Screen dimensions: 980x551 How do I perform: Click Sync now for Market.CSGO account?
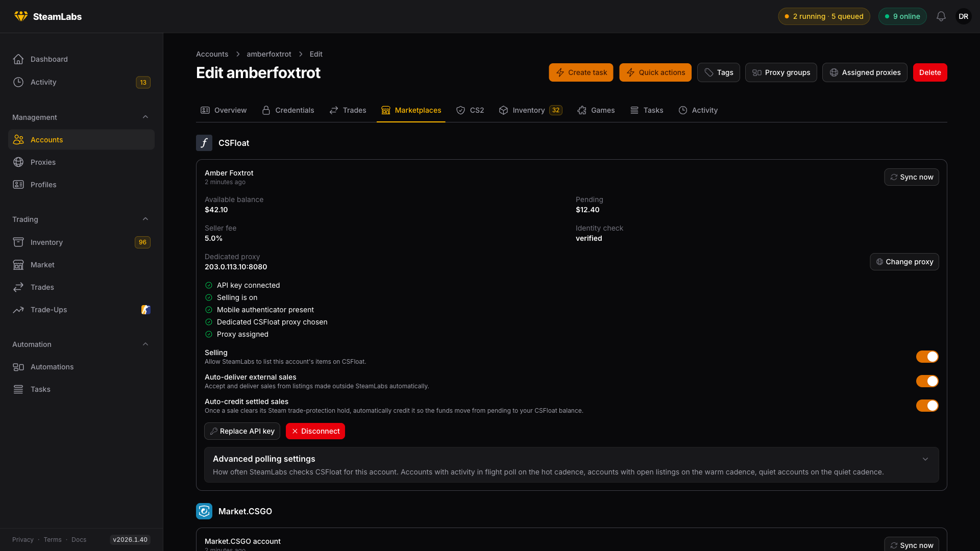pyautogui.click(x=912, y=544)
